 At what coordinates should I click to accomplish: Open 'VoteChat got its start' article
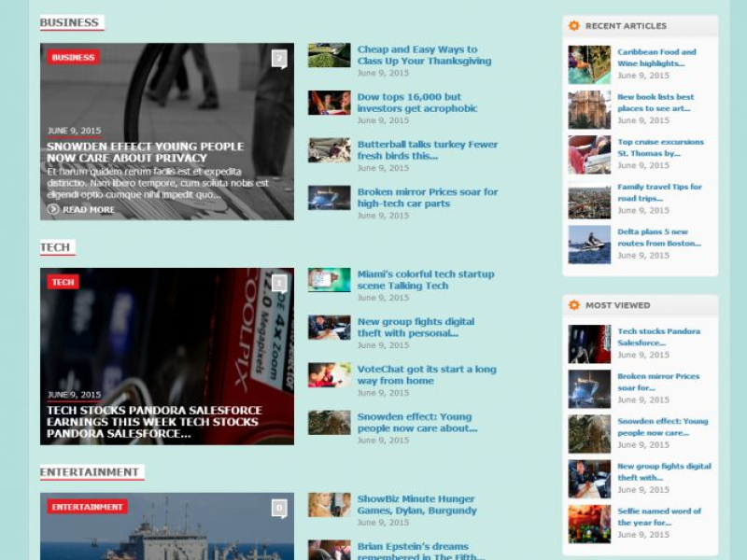[x=426, y=374]
